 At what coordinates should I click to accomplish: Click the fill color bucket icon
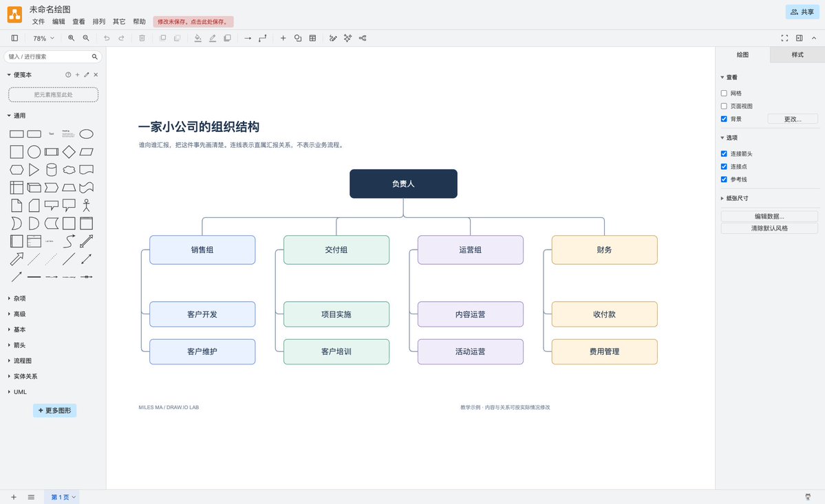198,39
